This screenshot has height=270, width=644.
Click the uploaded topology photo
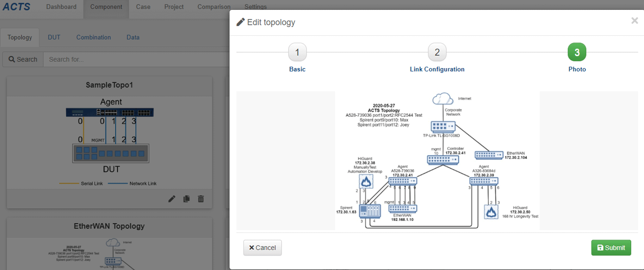click(437, 161)
